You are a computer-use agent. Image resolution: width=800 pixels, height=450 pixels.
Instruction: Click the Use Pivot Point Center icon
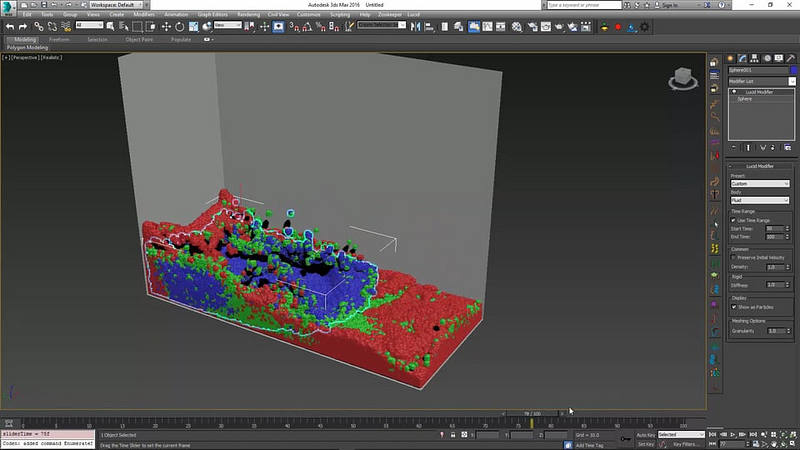point(249,27)
